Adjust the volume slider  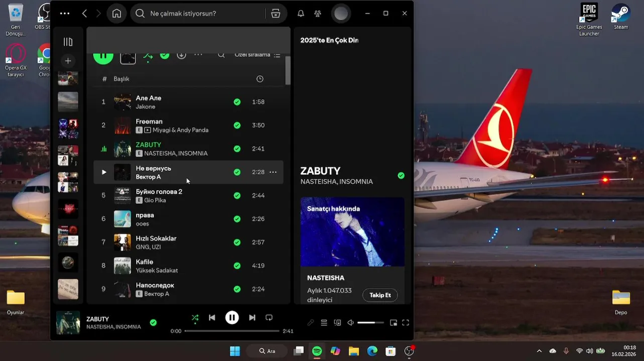[x=370, y=323]
